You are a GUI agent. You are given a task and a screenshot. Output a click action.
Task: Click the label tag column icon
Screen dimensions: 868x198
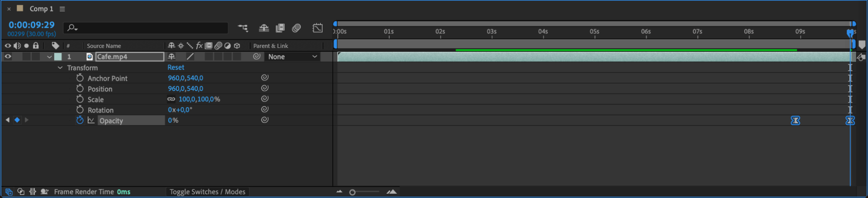point(56,46)
